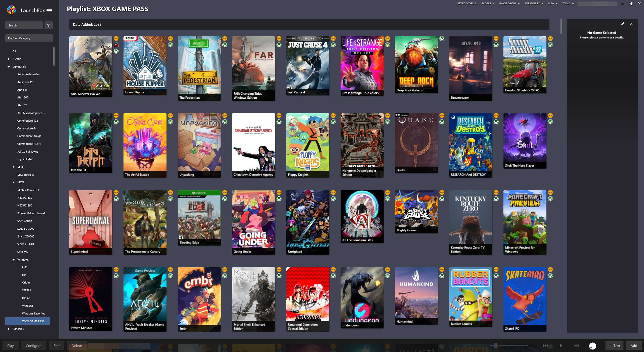Open the View menu
This screenshot has width=644, height=352.
coord(553,4)
